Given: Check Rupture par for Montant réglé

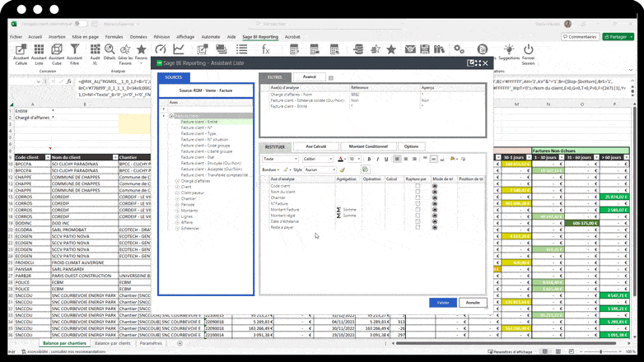Looking at the screenshot, I should [x=418, y=216].
